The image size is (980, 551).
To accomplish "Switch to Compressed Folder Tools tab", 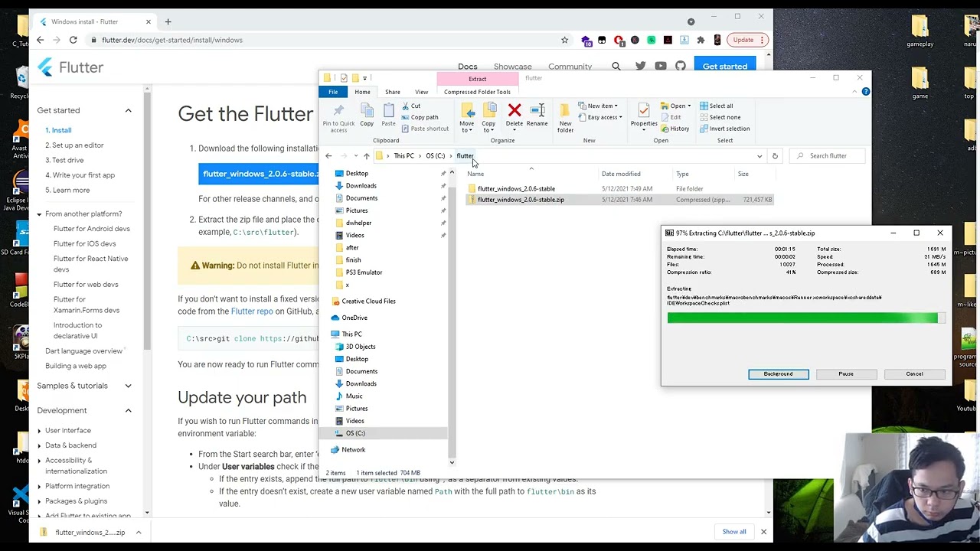I will click(477, 92).
